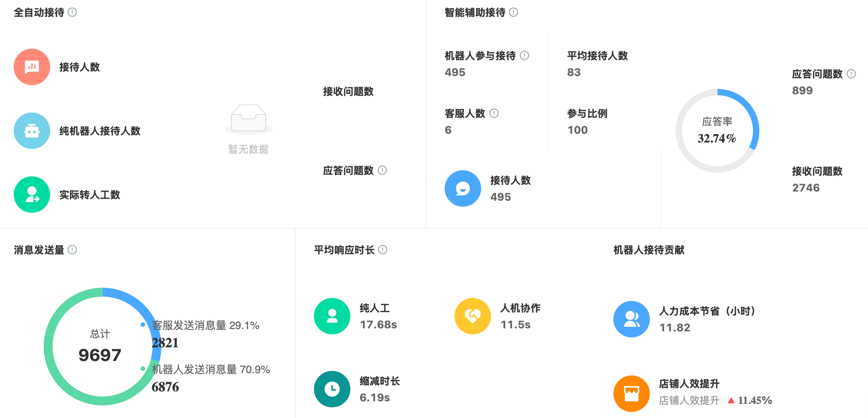Image resolution: width=868 pixels, height=418 pixels.
Task: Click the teal 缩减时长 clock icon
Action: pyautogui.click(x=332, y=389)
